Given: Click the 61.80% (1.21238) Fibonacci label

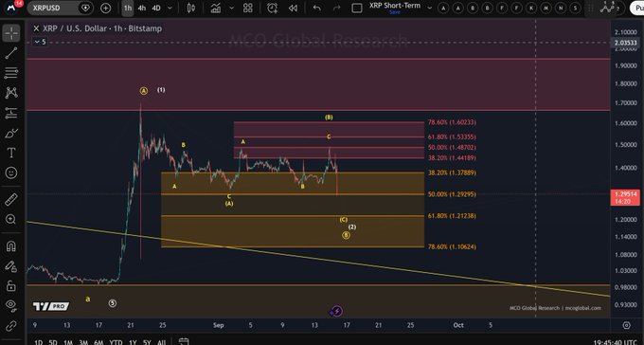Looking at the screenshot, I should coord(452,216).
